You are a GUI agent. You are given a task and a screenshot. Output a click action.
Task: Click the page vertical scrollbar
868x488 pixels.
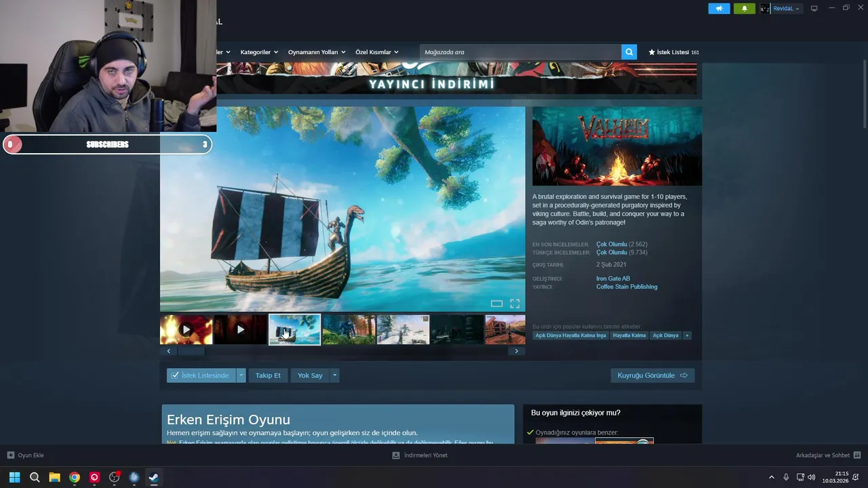pyautogui.click(x=864, y=95)
